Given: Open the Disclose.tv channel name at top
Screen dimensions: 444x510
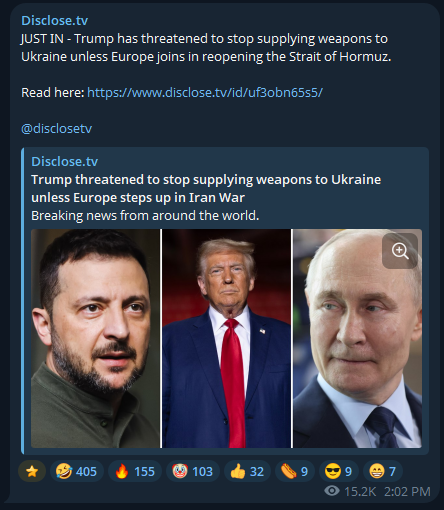Looking at the screenshot, I should 54,20.
